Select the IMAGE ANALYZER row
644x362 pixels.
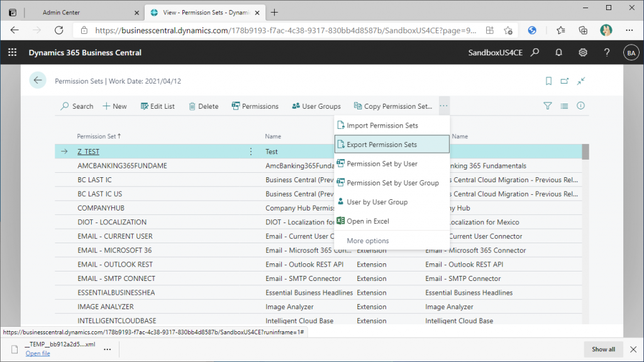tap(318, 307)
